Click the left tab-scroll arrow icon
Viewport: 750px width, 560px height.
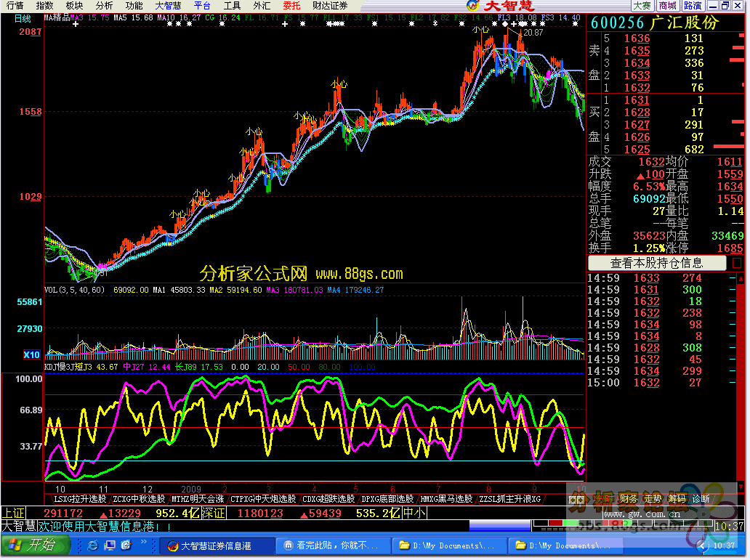[x=572, y=499]
